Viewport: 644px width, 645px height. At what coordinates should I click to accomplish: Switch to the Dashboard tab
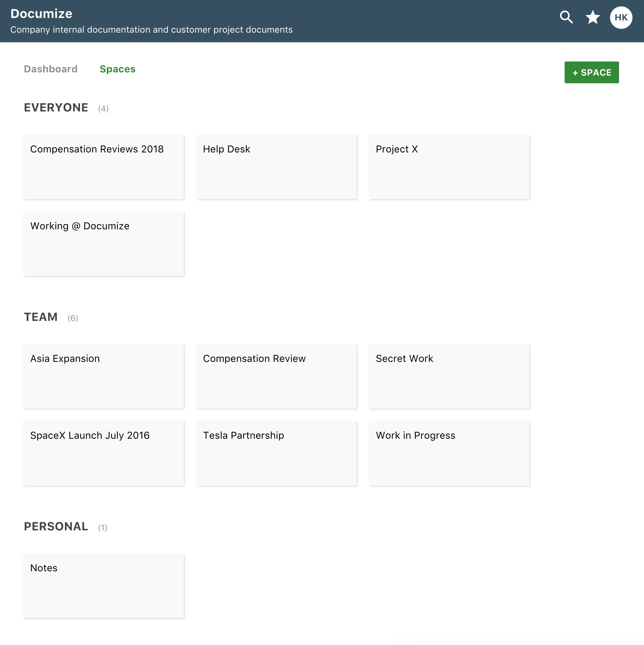(51, 69)
